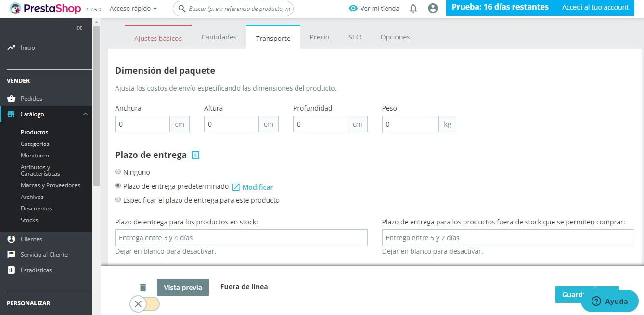Viewport: 644px width, 315px height.
Task: Open the notifications bell icon
Action: 412,8
